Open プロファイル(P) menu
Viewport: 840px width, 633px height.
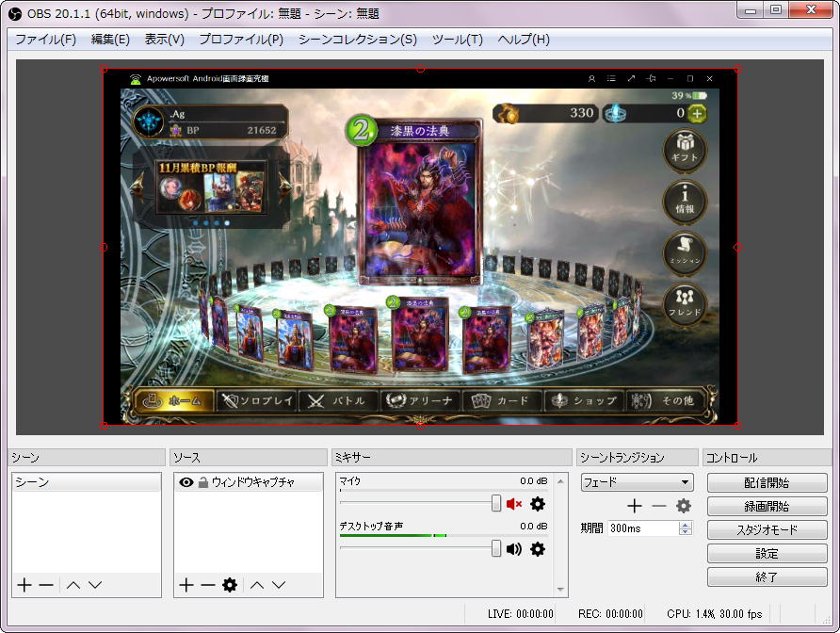241,40
